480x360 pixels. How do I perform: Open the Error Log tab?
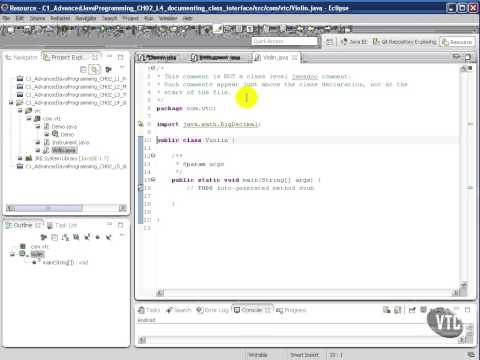click(x=212, y=310)
